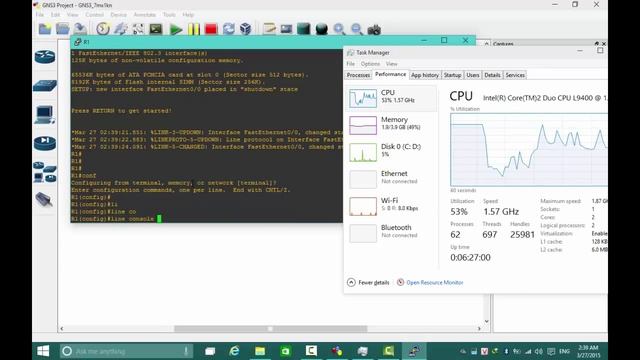Browse End devices in the sidebar
Screen dimensions: 640x360
point(45,115)
